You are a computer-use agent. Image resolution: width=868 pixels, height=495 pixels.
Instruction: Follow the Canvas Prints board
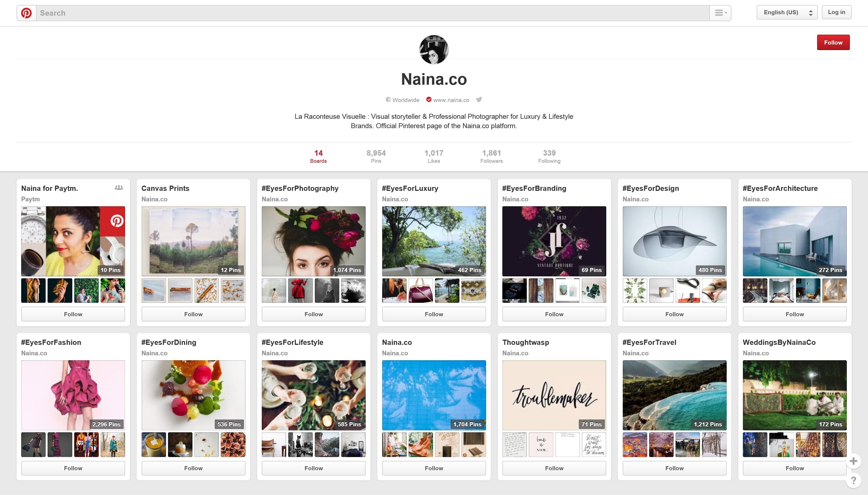pyautogui.click(x=193, y=314)
